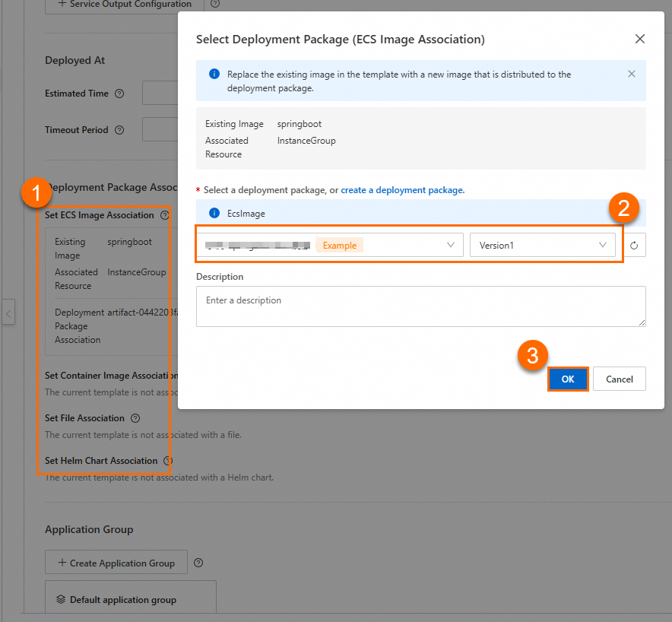Click help icon beside Create Application Group
This screenshot has height=622, width=672.
198,563
